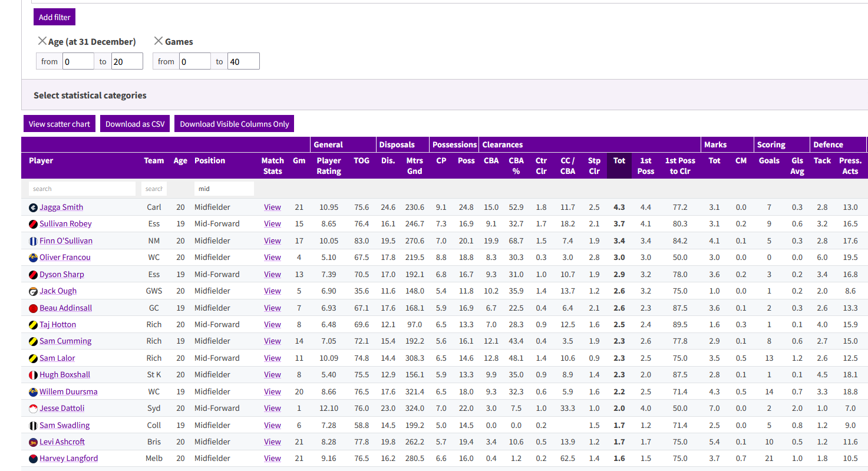The height and width of the screenshot is (471, 868).
Task: View match stats for Sam Lalor
Action: 272,358
